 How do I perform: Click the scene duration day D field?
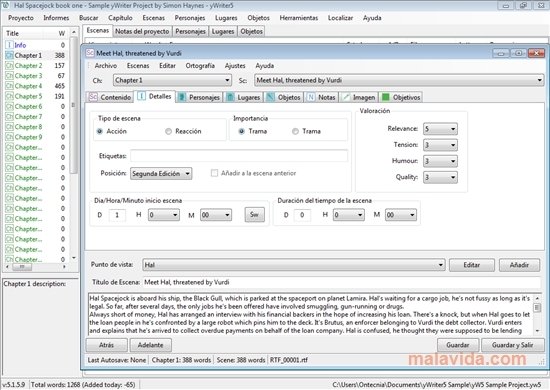[302, 215]
